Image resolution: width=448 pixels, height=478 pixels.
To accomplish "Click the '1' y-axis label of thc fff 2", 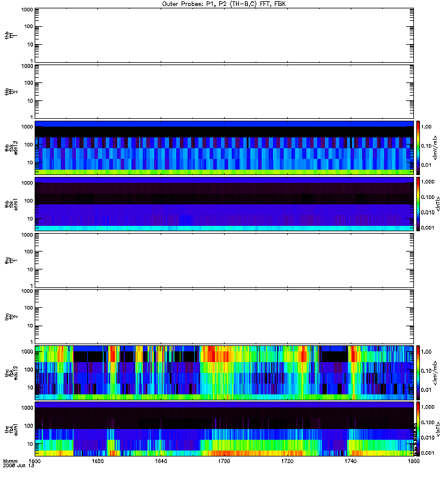I will pyautogui.click(x=32, y=342).
